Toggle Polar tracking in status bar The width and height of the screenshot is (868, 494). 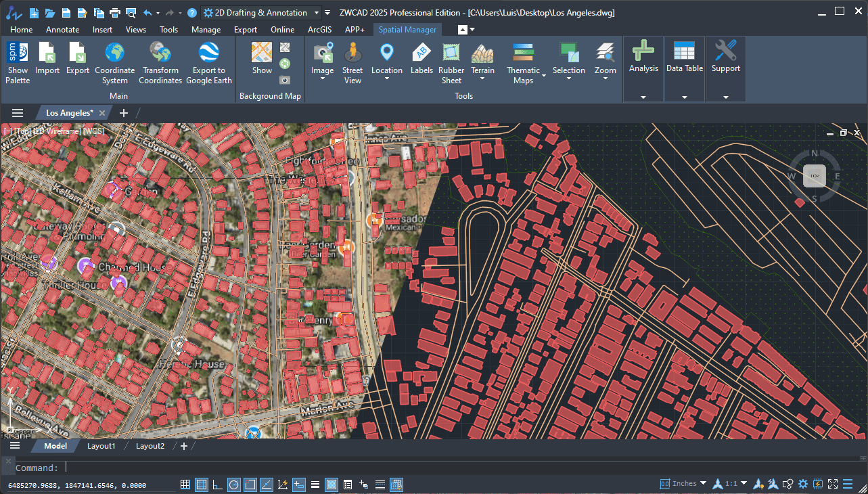234,484
